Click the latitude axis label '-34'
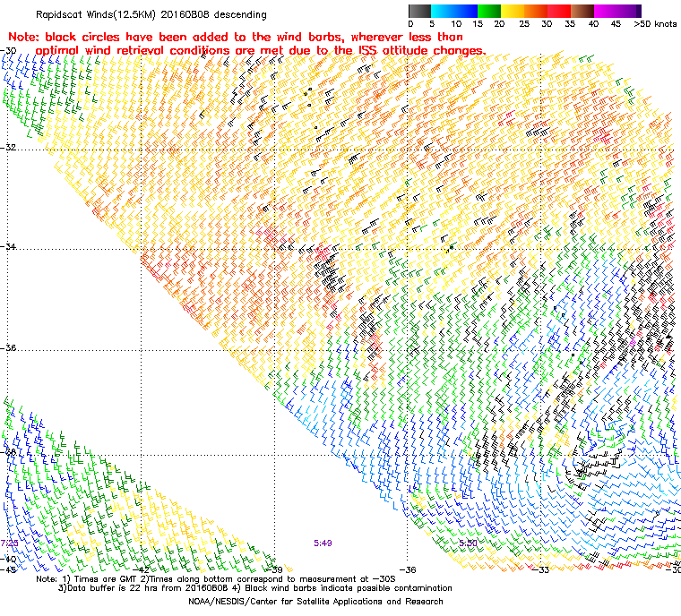This screenshot has height=616, width=681. [x=8, y=246]
